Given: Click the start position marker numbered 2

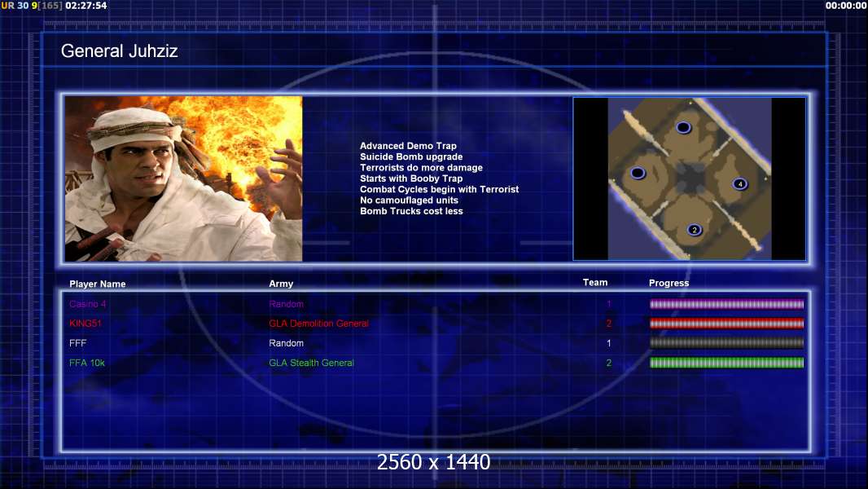Looking at the screenshot, I should (x=695, y=230).
